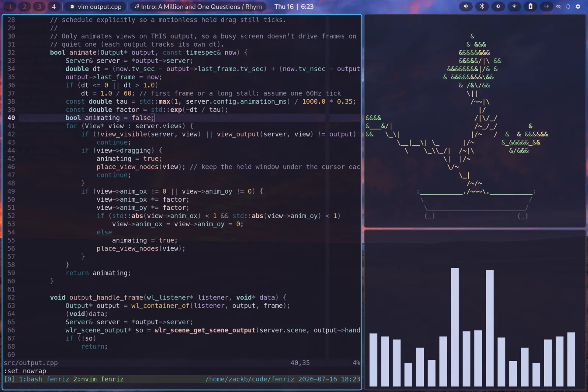Viewport: 588px width, 392px height.
Task: Place the cursor on line 59 'return animating;'
Action: [98, 273]
